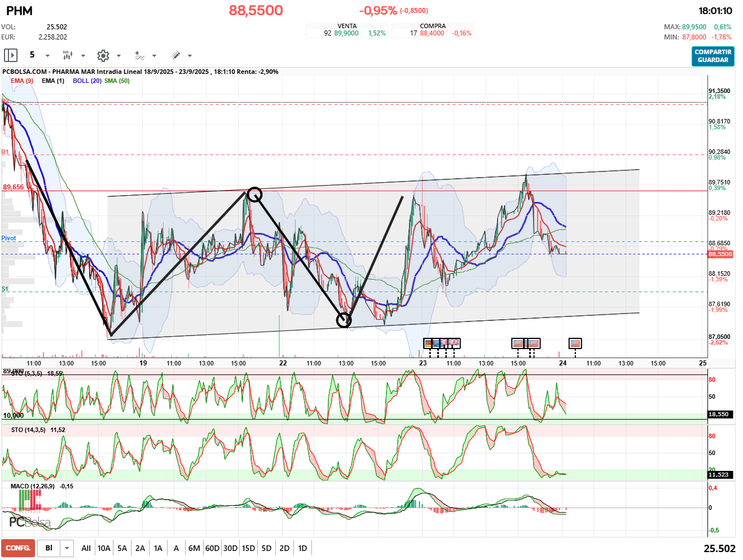This screenshot has width=743, height=560.
Task: Expand the interval 5 dropdown arrow
Action: pyautogui.click(x=47, y=55)
